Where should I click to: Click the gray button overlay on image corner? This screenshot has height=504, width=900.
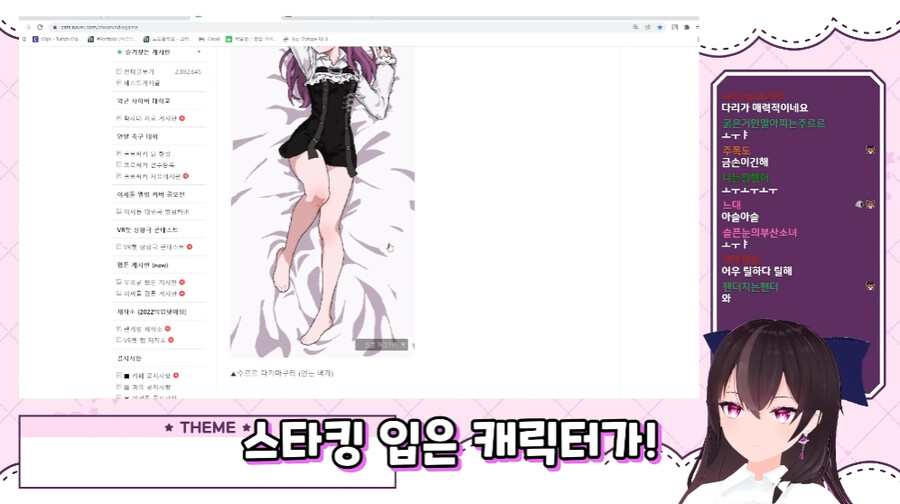[x=382, y=345]
